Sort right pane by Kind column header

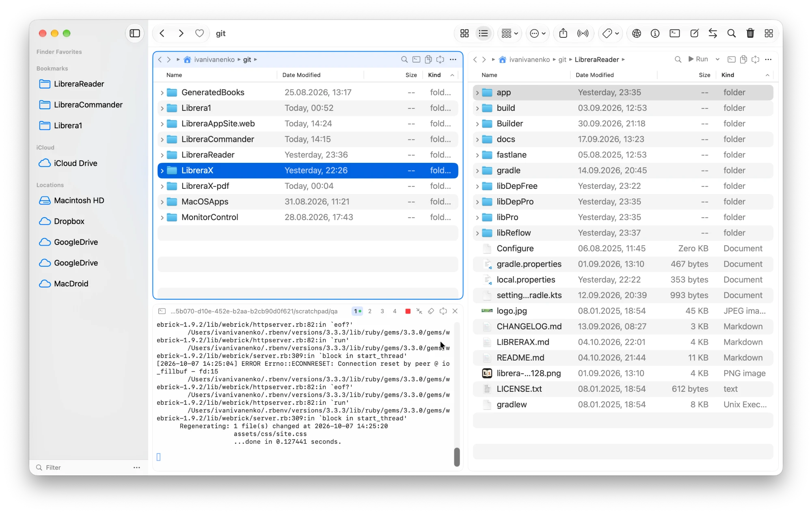coord(728,75)
